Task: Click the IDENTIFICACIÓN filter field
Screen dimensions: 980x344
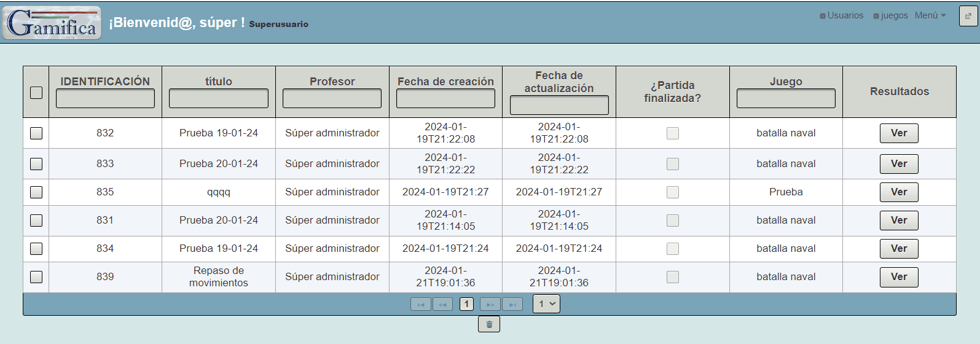Action: pyautogui.click(x=105, y=98)
